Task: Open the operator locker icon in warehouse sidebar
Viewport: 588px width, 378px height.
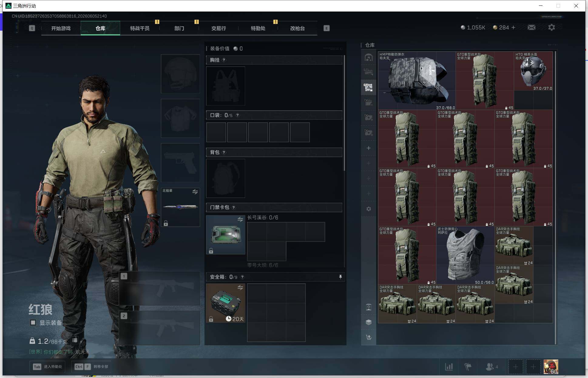Action: (x=369, y=307)
